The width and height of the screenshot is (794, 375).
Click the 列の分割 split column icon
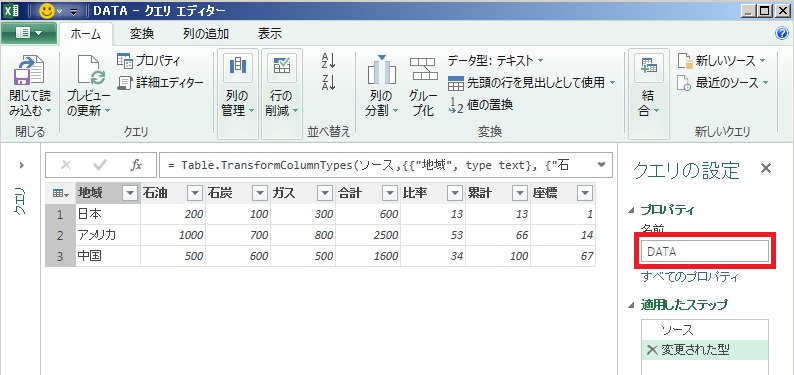[382, 69]
